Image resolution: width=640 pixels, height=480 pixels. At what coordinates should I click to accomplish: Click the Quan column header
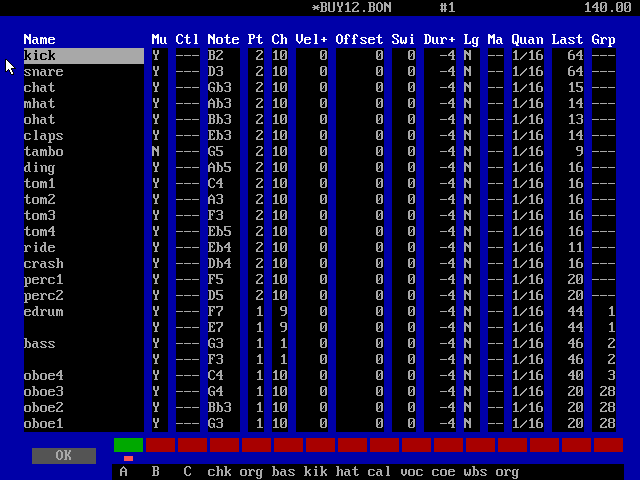527,39
